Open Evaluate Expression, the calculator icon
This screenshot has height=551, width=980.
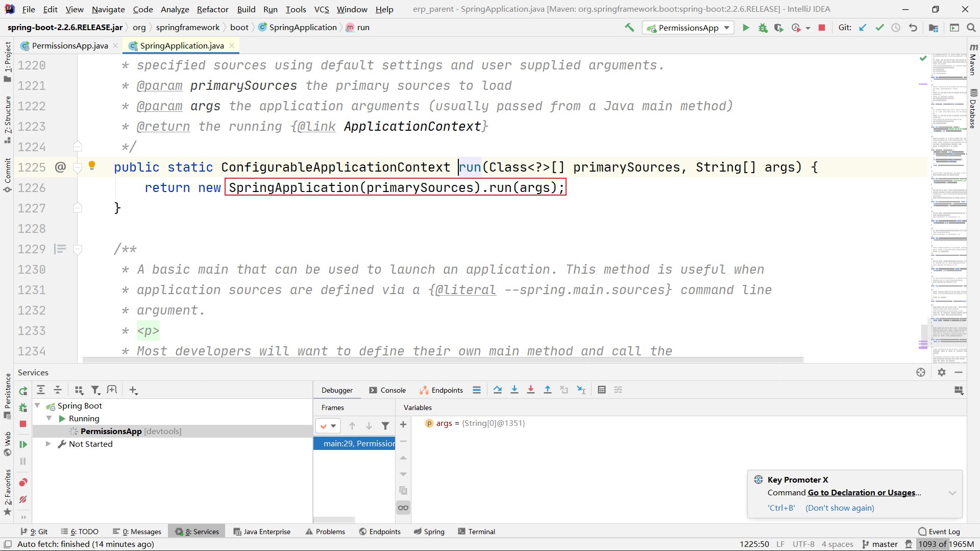tap(602, 390)
